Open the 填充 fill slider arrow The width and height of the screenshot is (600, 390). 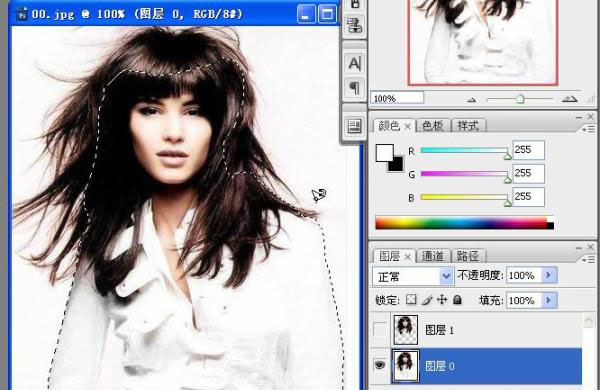(x=549, y=300)
